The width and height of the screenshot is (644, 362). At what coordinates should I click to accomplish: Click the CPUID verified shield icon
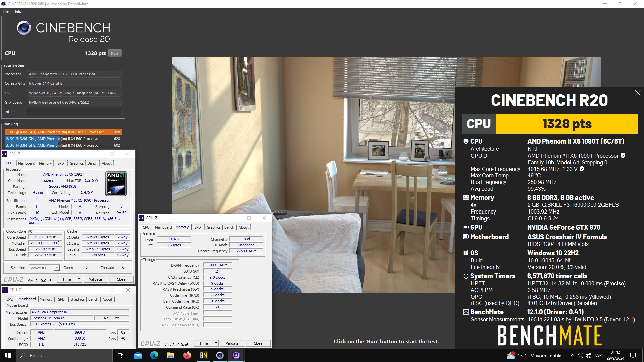(x=623, y=156)
